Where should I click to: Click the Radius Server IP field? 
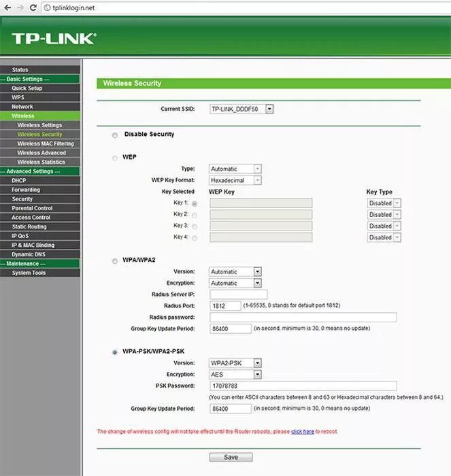238,294
